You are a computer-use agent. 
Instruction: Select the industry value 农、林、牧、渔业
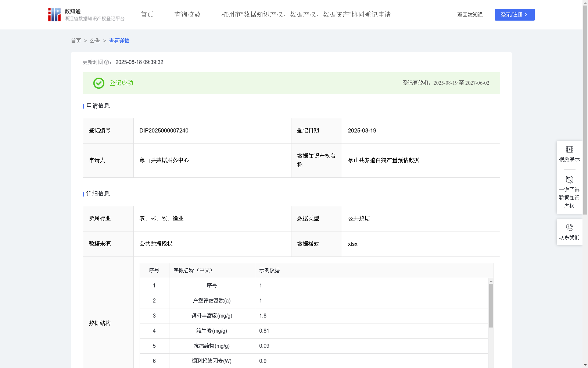pyautogui.click(x=161, y=219)
